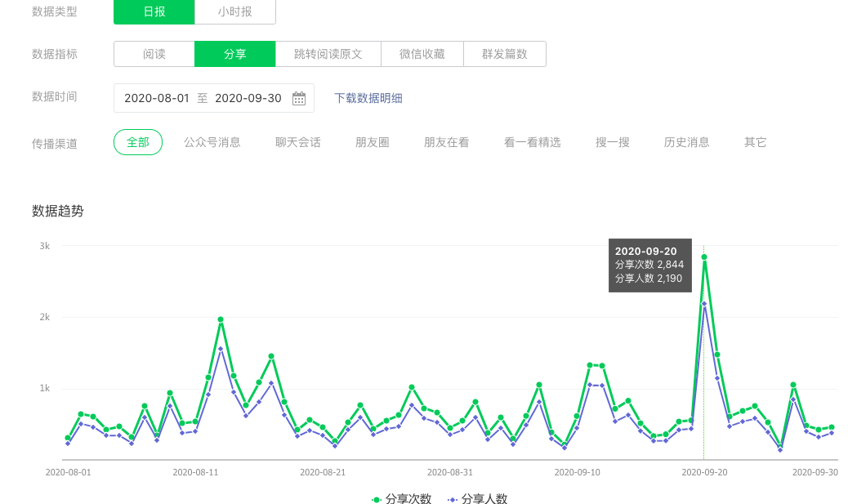Click the 数据趋势 section heading
Screen dimensions: 848x504
click(58, 211)
